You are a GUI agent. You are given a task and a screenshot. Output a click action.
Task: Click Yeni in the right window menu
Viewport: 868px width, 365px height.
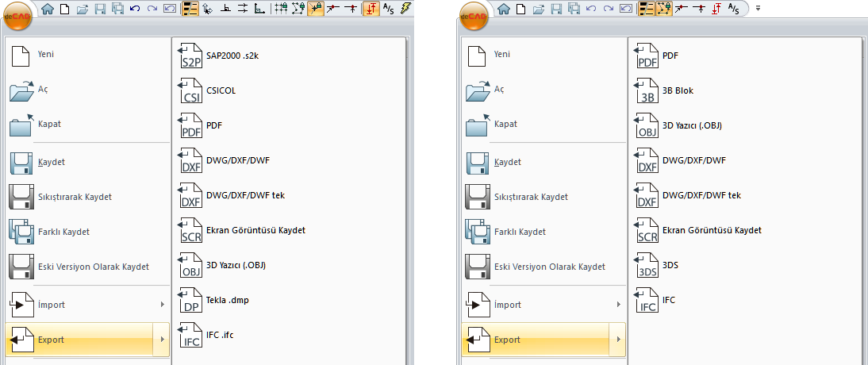tap(501, 55)
